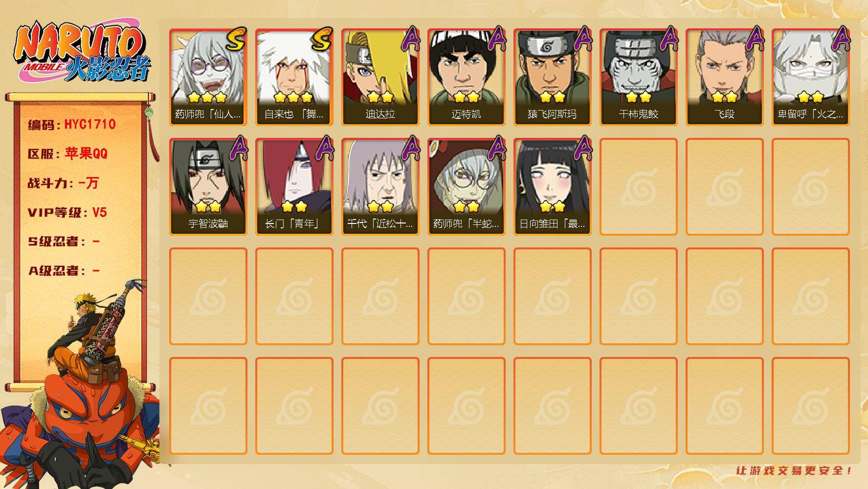Click the 自来也 S-rank ninja card
Screen dimensions: 868x489
tap(294, 77)
